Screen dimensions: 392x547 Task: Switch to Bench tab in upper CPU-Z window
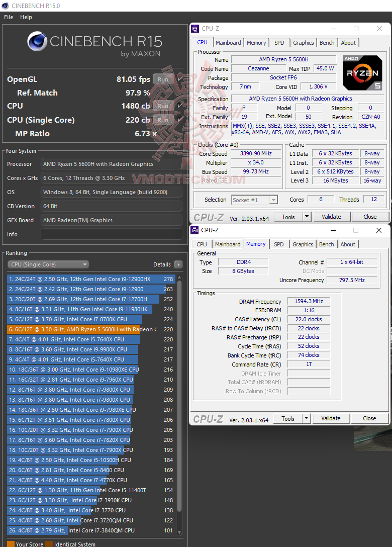(x=327, y=43)
